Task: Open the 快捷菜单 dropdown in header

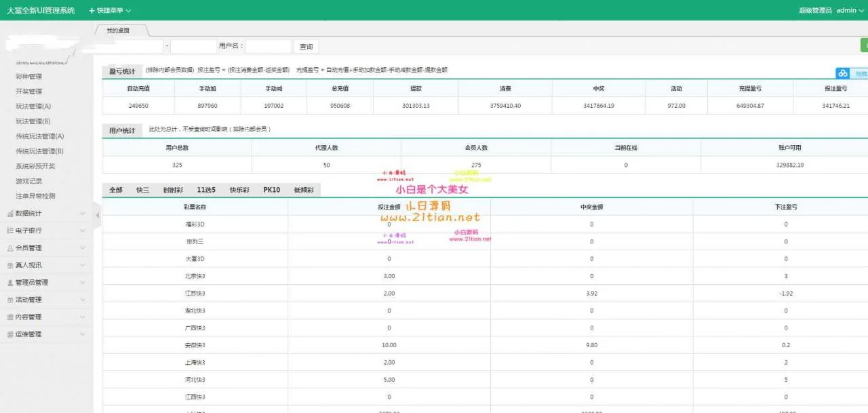Action: 110,11
